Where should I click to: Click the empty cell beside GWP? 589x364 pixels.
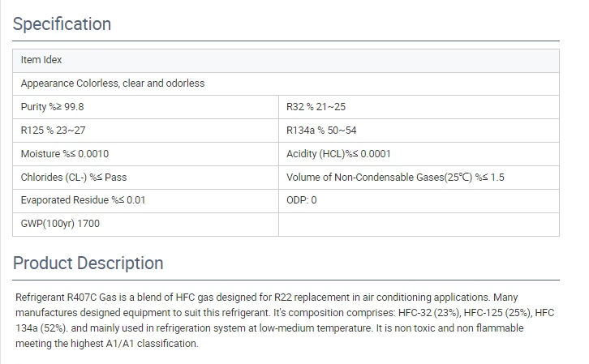419,225
